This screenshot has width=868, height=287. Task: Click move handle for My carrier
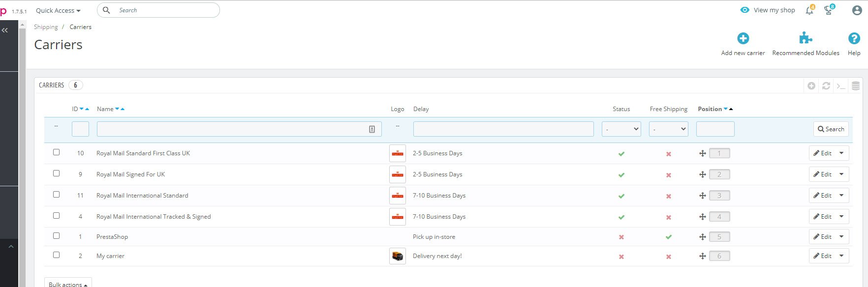703,256
